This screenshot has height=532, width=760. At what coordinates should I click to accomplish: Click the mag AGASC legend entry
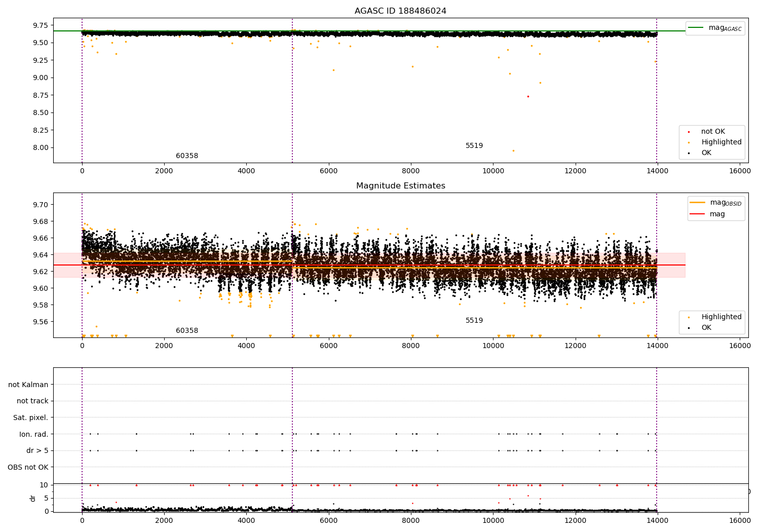(x=715, y=28)
